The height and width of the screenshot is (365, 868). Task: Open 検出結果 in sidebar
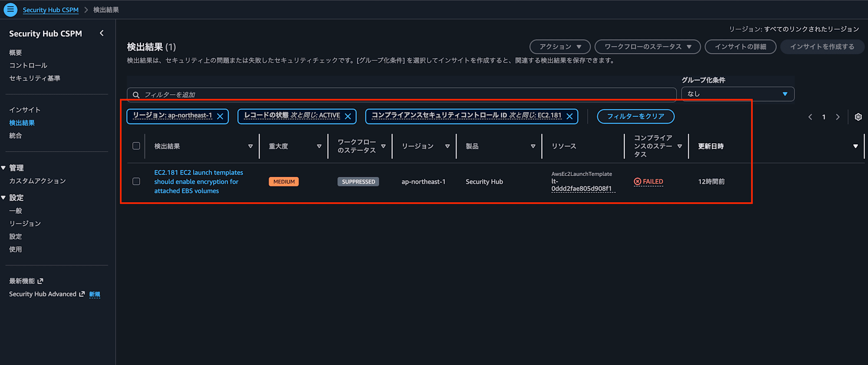(22, 123)
